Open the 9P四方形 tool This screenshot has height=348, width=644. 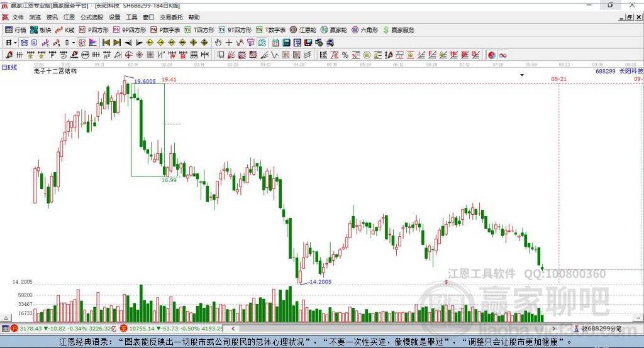coord(130,30)
